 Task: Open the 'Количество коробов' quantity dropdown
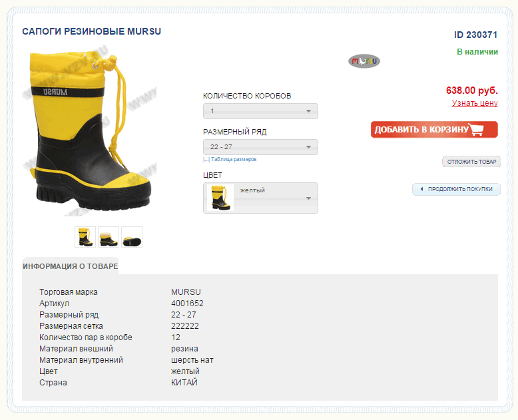260,111
